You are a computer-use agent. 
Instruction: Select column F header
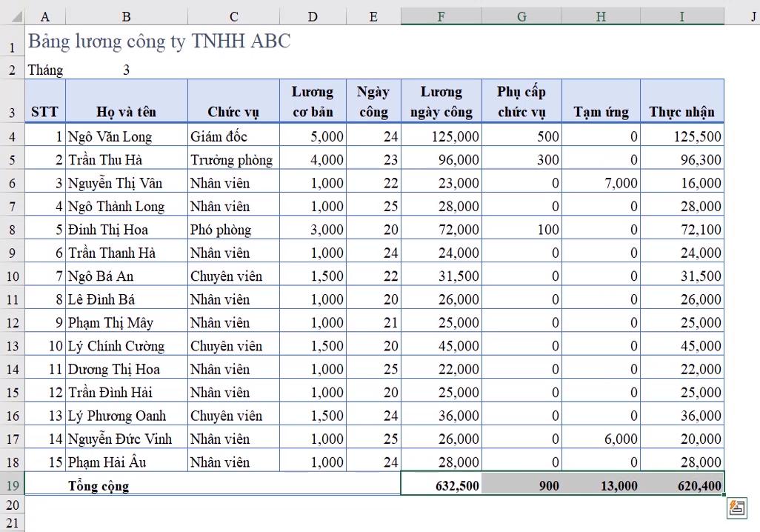click(441, 16)
